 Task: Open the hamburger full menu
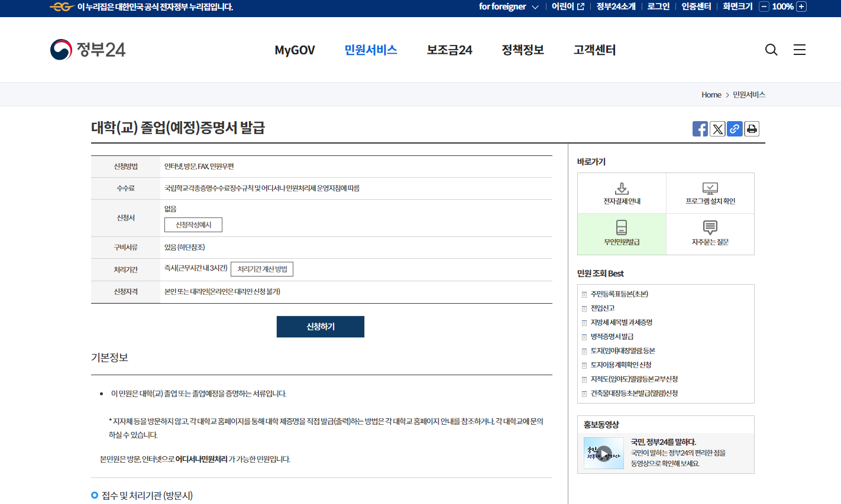800,50
